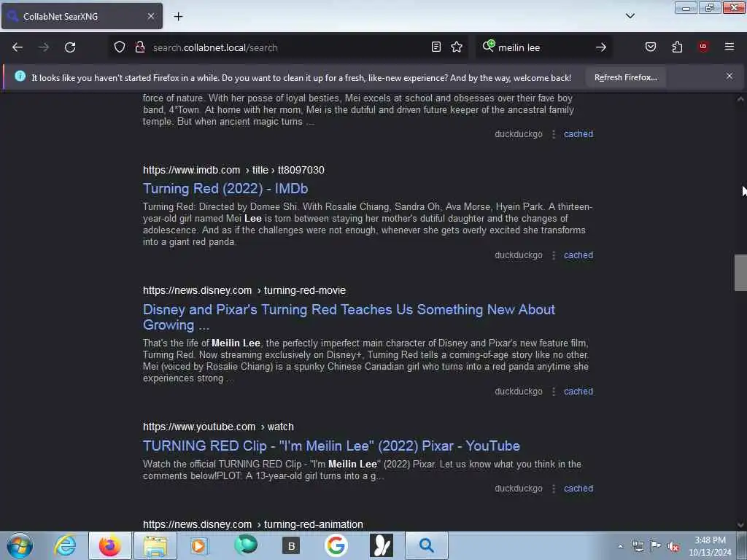Screen dimensions: 747x560
Task: Open the Save to Pocket icon
Action: [x=651, y=47]
